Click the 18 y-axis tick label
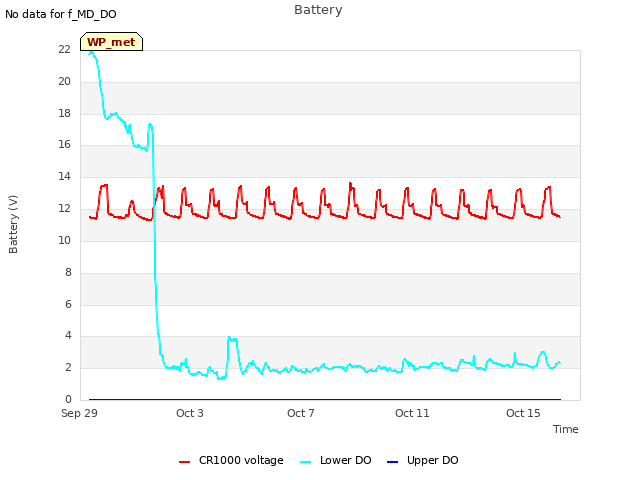The width and height of the screenshot is (640, 480). (x=64, y=113)
